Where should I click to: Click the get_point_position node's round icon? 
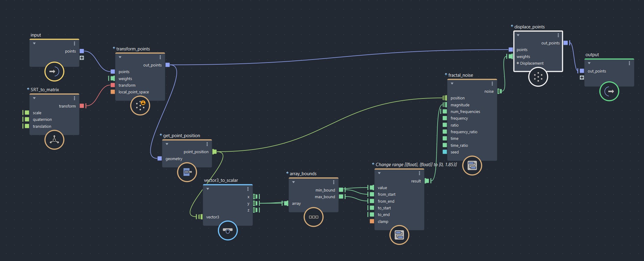187,172
